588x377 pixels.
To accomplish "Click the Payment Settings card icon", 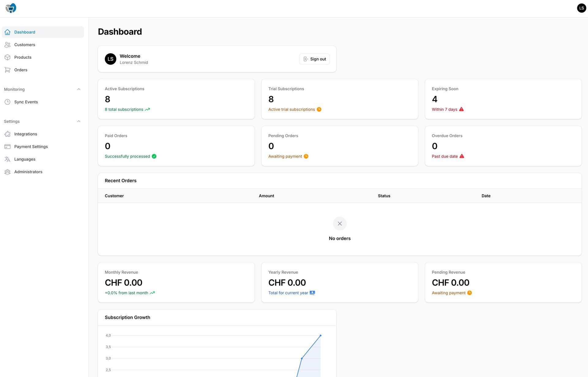I will (x=8, y=147).
